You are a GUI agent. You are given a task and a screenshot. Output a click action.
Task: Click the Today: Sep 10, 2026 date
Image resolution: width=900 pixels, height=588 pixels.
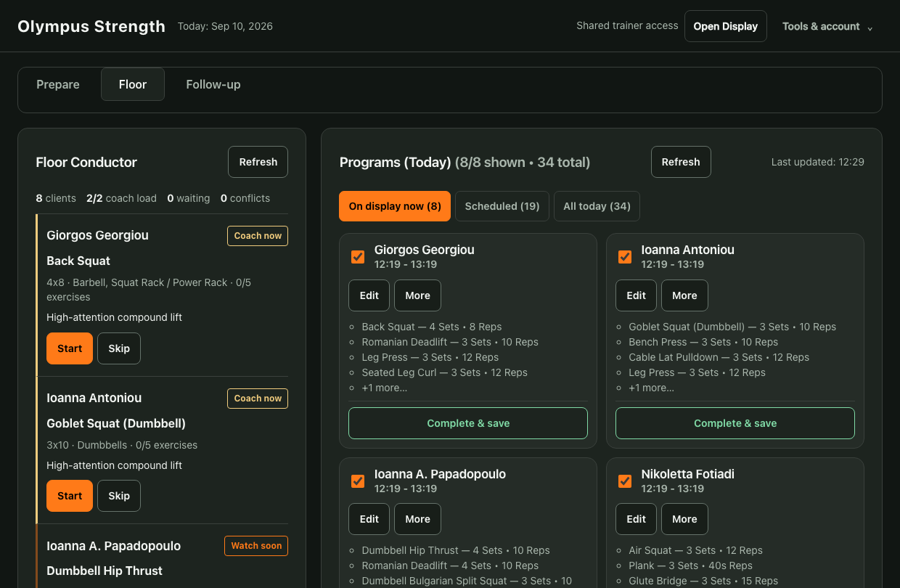click(x=225, y=26)
